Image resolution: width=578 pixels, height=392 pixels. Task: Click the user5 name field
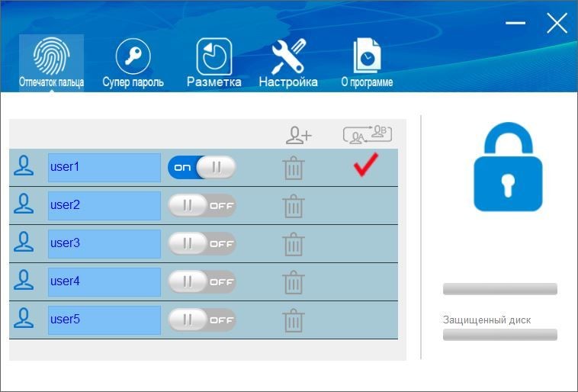pos(104,320)
